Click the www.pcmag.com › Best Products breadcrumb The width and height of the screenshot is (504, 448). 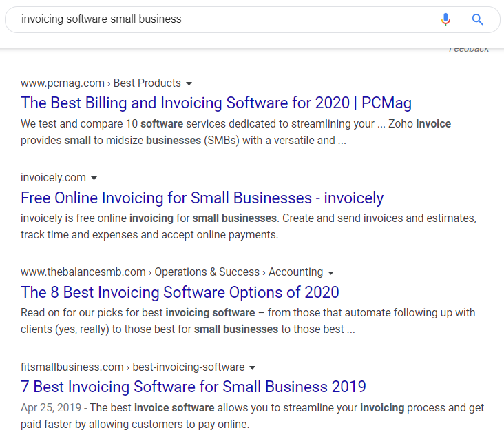(101, 83)
